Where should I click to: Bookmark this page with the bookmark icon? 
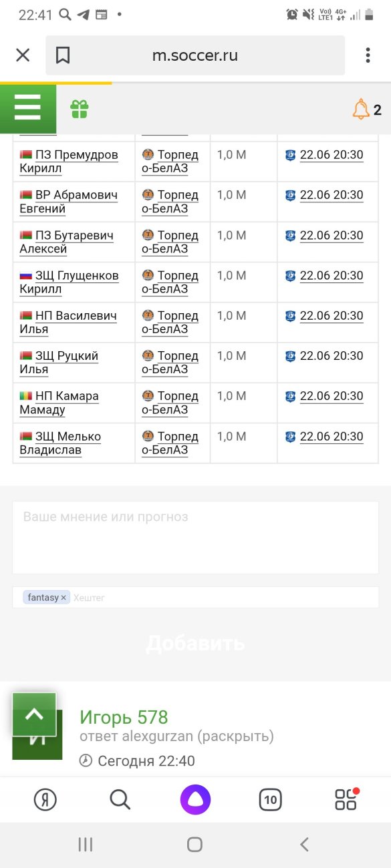pos(62,55)
